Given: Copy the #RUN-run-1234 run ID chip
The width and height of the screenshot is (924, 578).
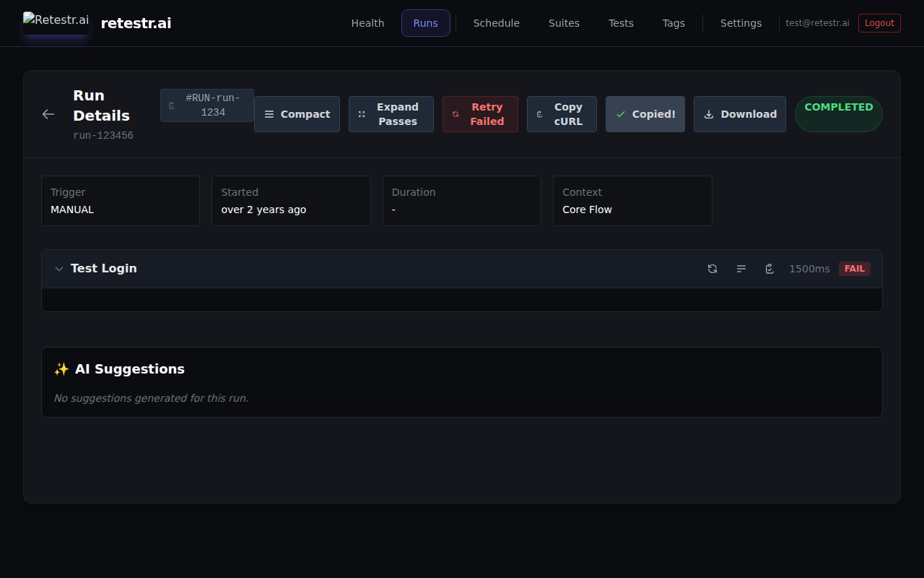Looking at the screenshot, I should (x=207, y=105).
